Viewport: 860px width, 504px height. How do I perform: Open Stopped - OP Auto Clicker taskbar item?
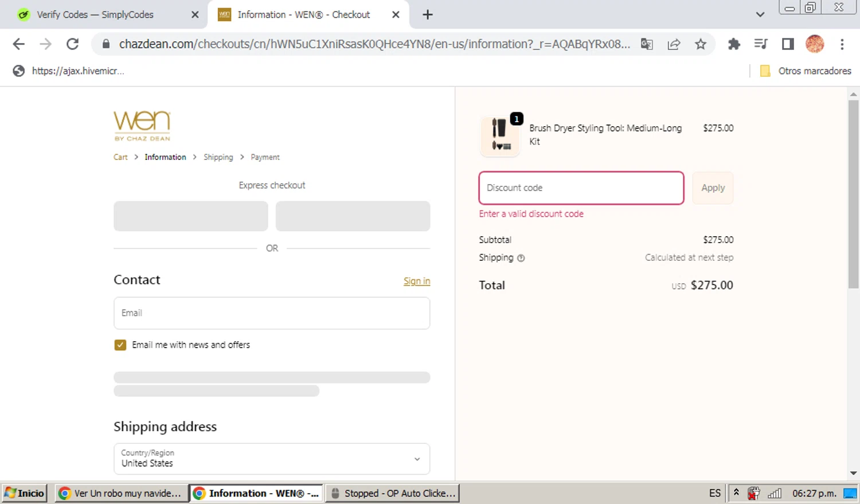point(393,493)
